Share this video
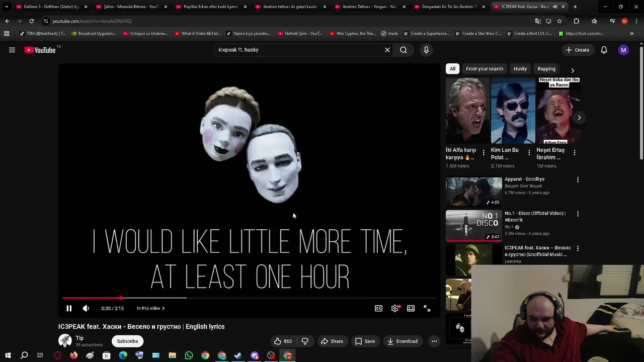This screenshot has width=644, height=362. (x=332, y=341)
